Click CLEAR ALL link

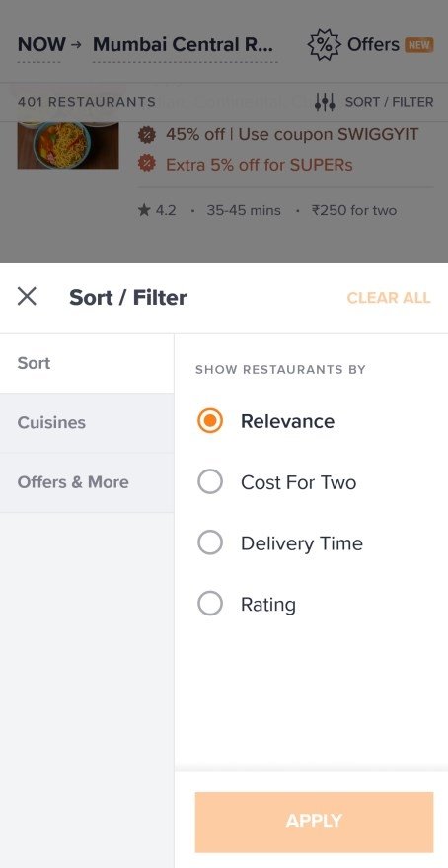389,298
